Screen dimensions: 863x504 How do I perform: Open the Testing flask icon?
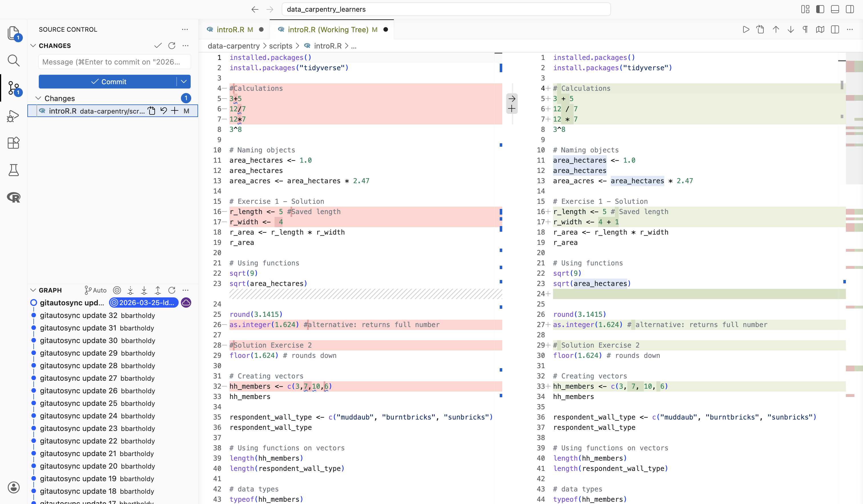(x=13, y=170)
